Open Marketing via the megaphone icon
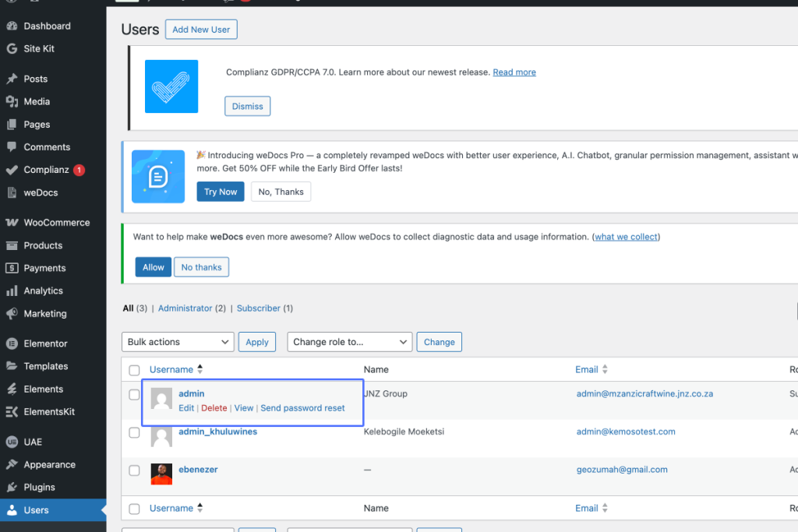 [12, 313]
